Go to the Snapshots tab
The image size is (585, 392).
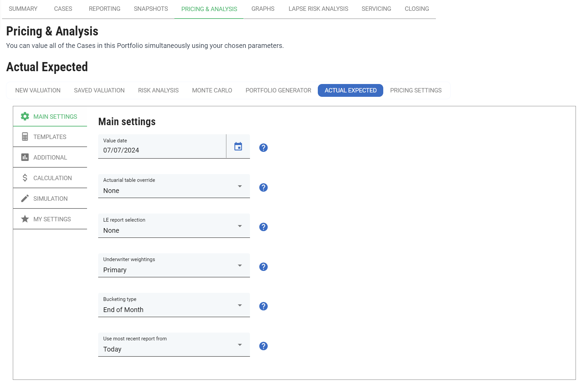[151, 9]
